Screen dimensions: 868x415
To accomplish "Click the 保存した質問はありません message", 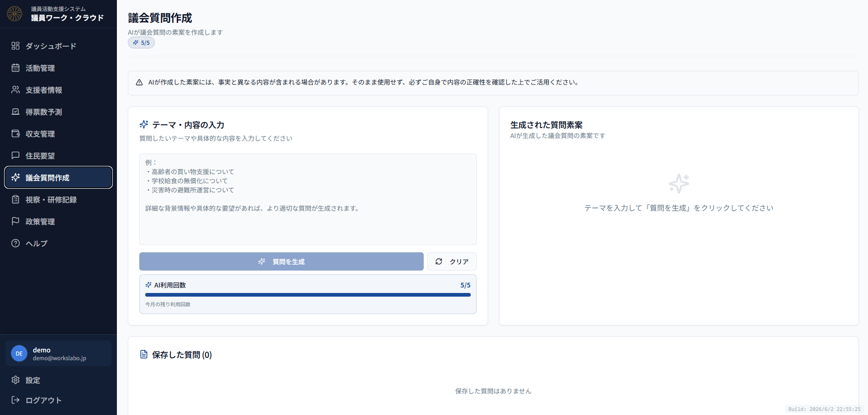I will point(493,391).
